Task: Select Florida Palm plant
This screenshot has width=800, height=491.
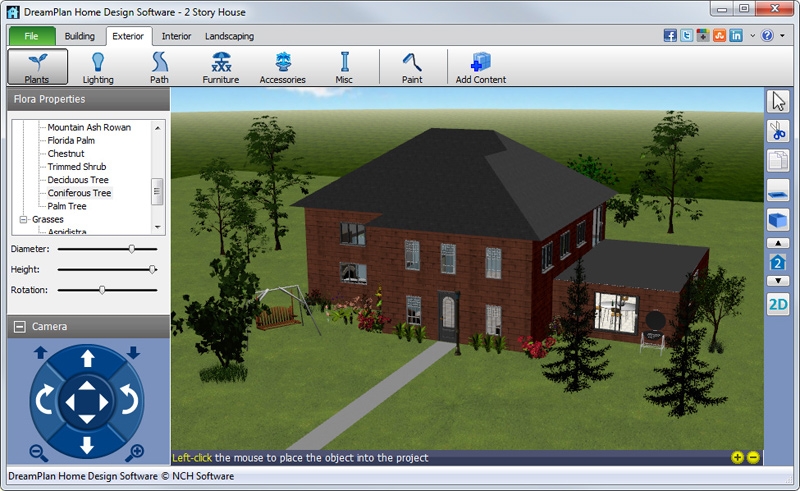Action: (71, 140)
